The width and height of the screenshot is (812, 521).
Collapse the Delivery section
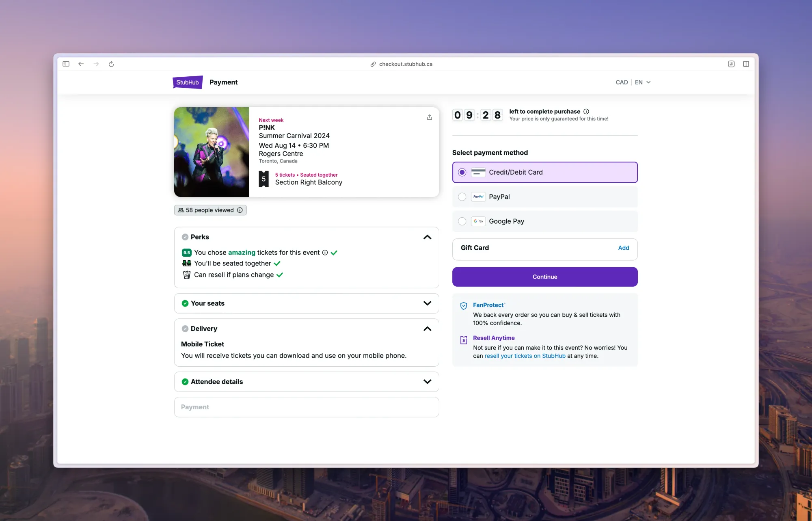(428, 329)
